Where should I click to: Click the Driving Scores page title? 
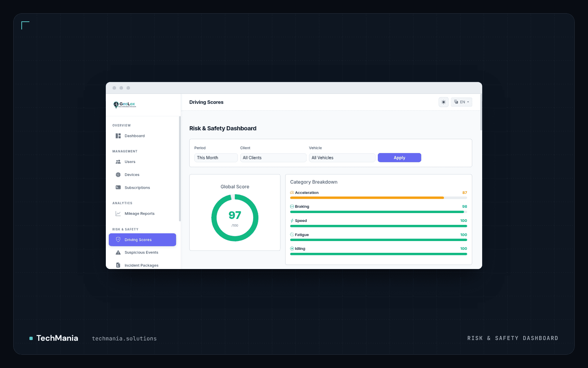point(206,102)
